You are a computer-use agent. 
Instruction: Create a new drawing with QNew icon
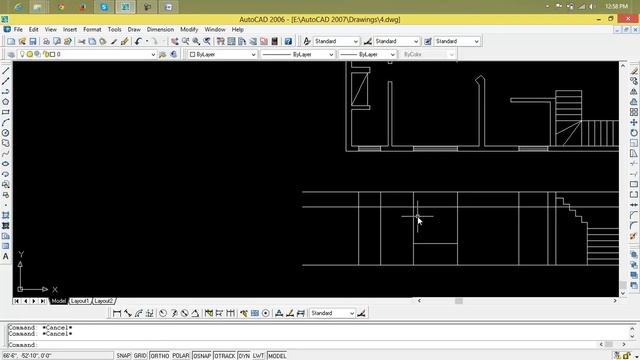[x=11, y=41]
